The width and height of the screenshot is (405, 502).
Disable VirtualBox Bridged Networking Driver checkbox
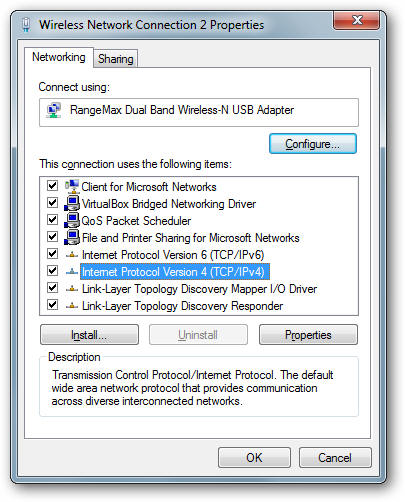[x=52, y=203]
